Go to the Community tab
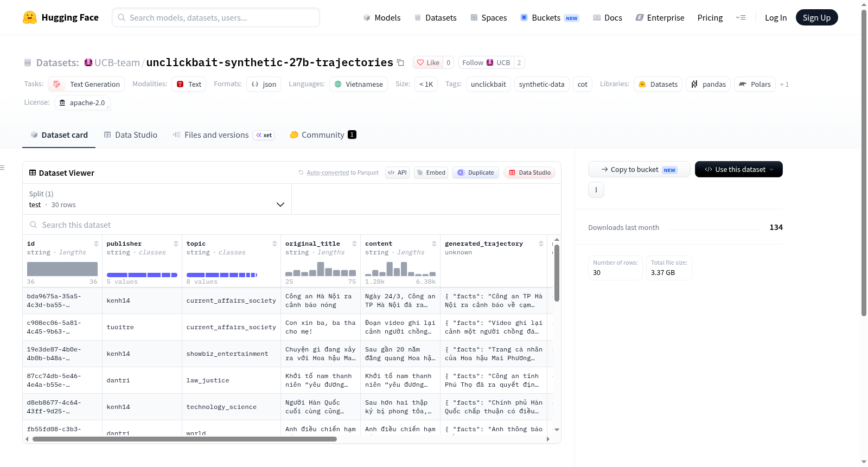The height and width of the screenshot is (467, 868). pos(323,135)
